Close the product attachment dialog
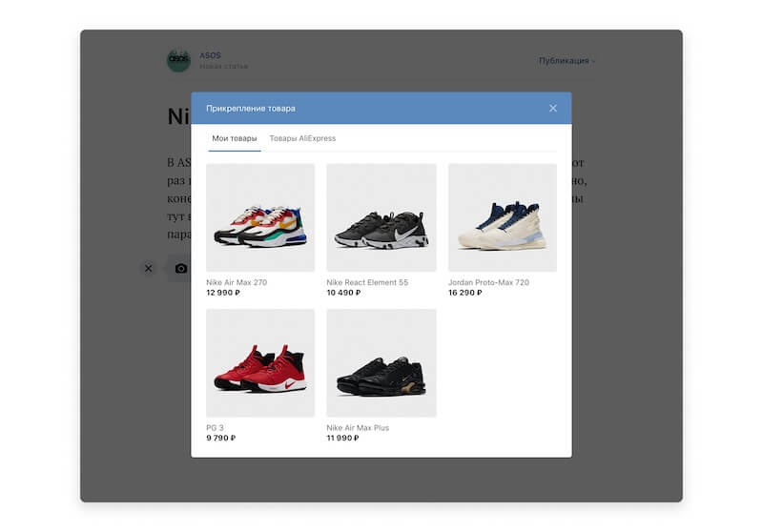 click(x=553, y=109)
